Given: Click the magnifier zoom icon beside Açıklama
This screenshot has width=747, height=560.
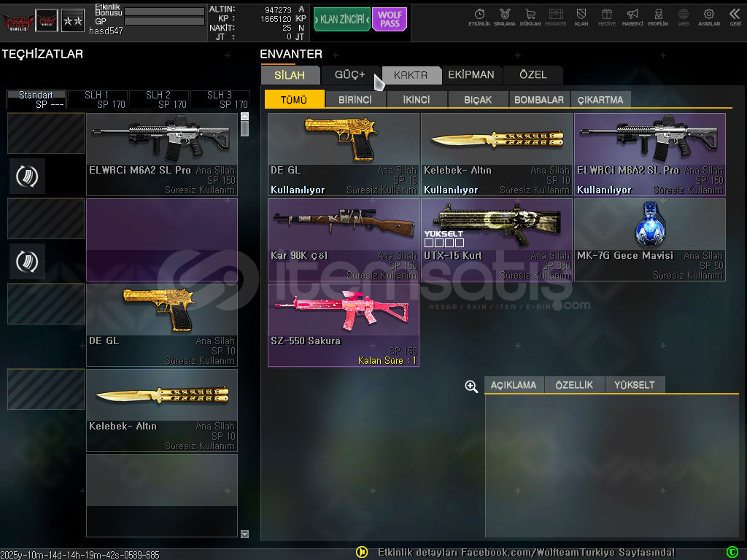Looking at the screenshot, I should (x=471, y=386).
